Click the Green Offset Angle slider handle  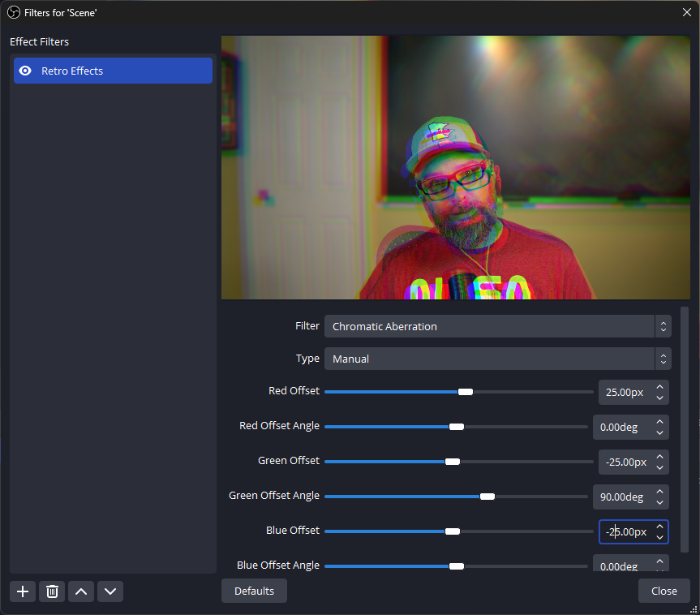click(x=487, y=497)
